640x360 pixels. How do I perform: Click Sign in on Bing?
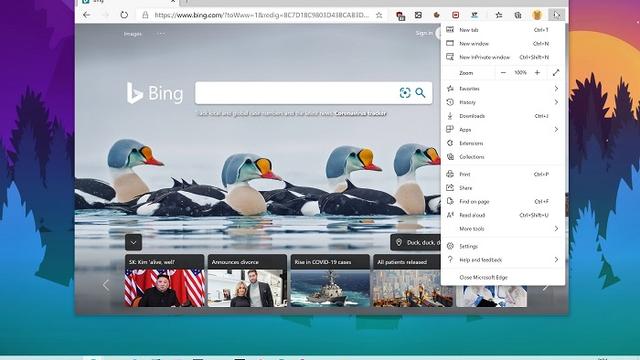424,33
